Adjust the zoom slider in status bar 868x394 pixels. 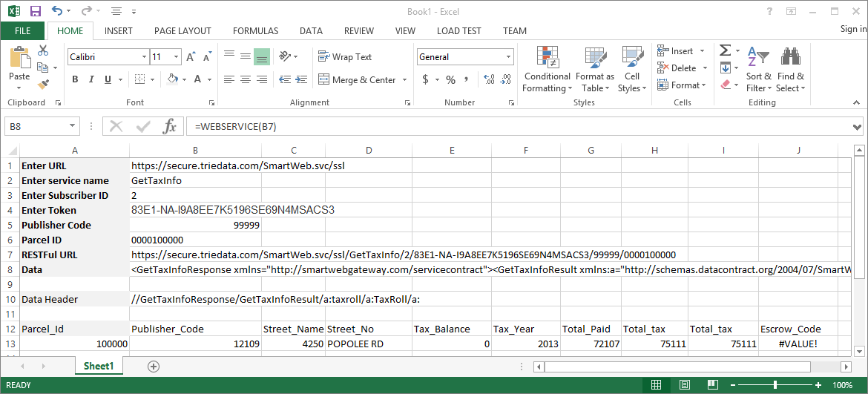[775, 385]
